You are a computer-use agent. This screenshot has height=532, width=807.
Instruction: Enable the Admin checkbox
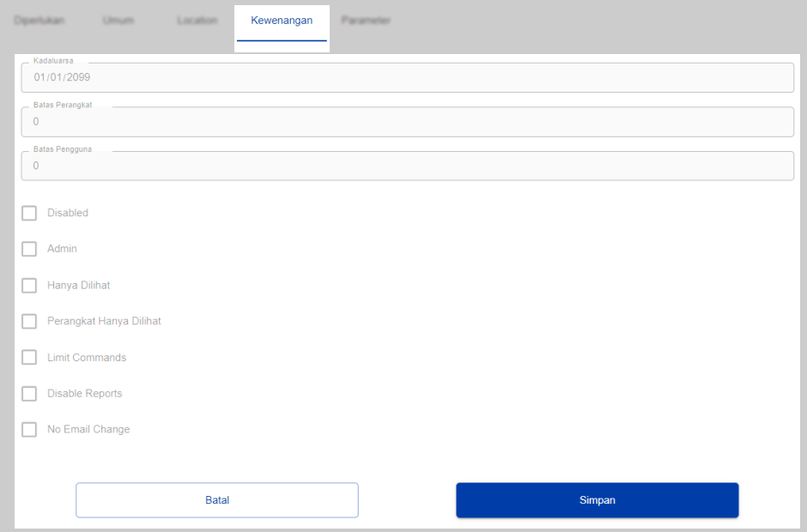click(29, 249)
